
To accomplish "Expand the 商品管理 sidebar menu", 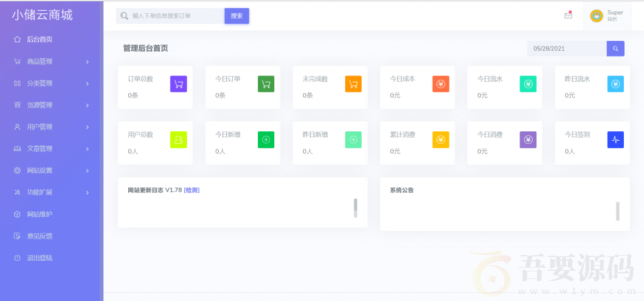I will (x=50, y=62).
